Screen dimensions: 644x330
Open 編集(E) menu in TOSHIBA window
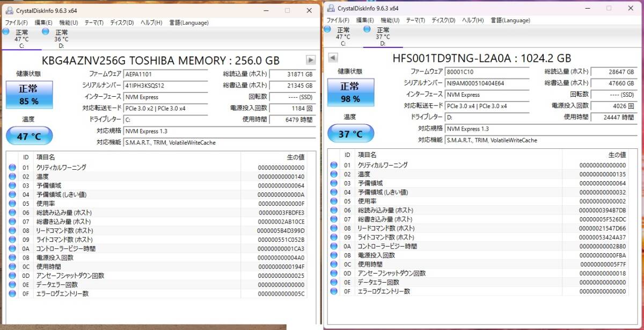43,23
